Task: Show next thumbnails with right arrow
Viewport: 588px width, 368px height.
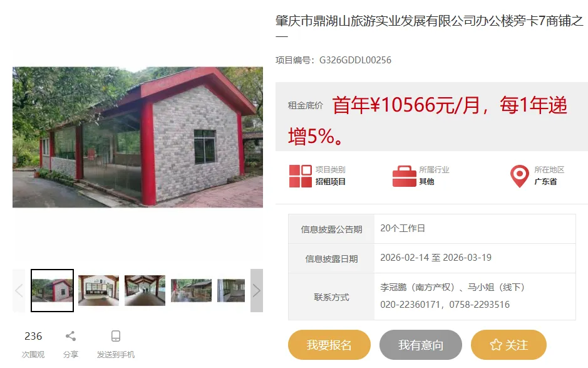Action: tap(257, 290)
